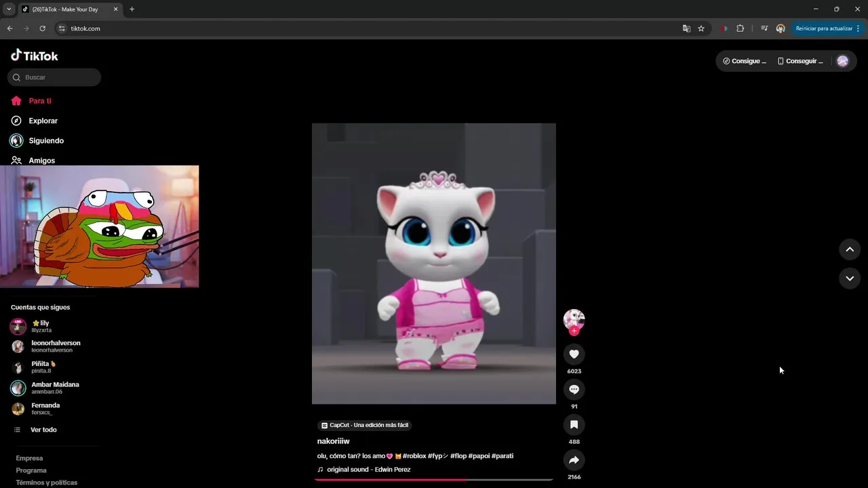Image resolution: width=868 pixels, height=488 pixels.
Task: Expand Términos y políticas footer section
Action: point(47,483)
